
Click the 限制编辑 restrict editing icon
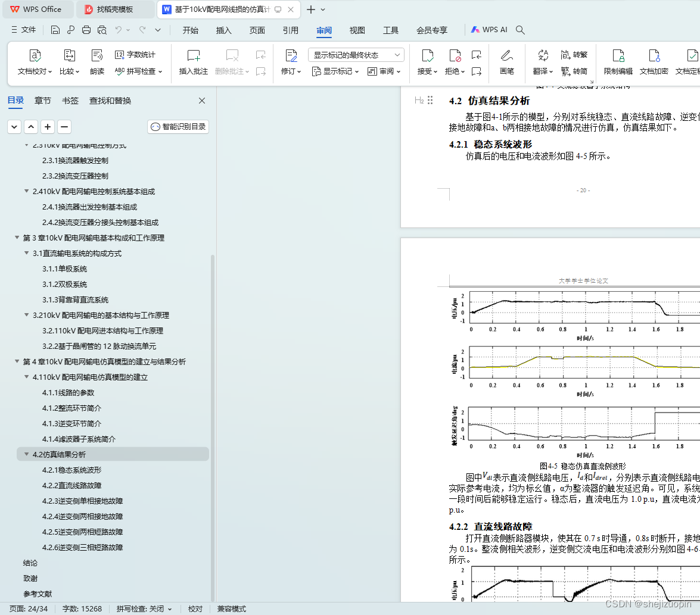coord(618,63)
